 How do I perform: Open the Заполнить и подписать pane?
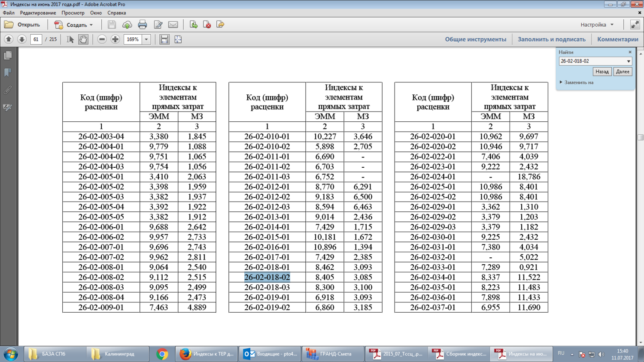pyautogui.click(x=551, y=39)
